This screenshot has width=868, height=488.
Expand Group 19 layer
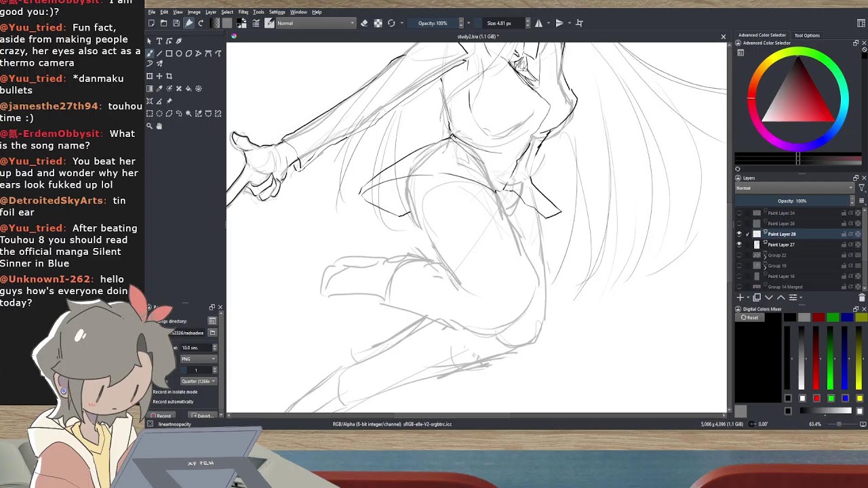(x=765, y=267)
